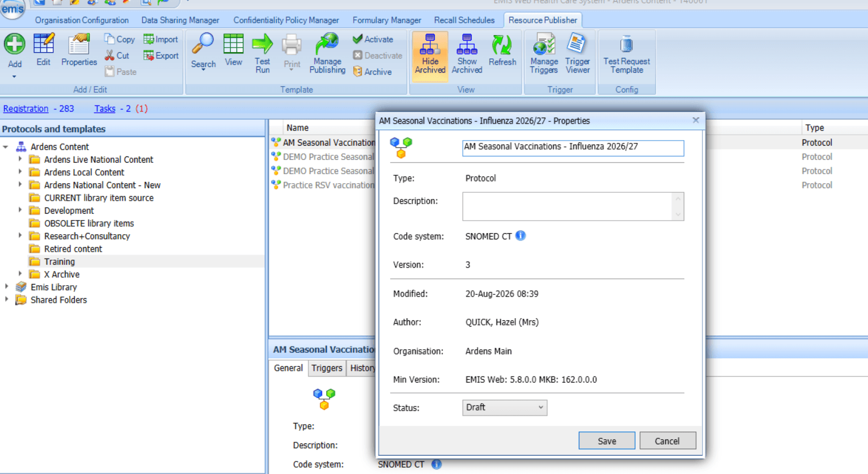Click the ems application logo button
This screenshot has height=474, width=868.
(12, 9)
